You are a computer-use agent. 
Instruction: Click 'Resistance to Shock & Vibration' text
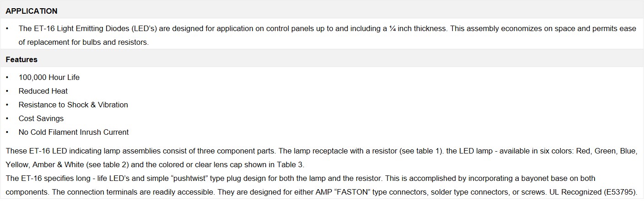click(x=73, y=105)
